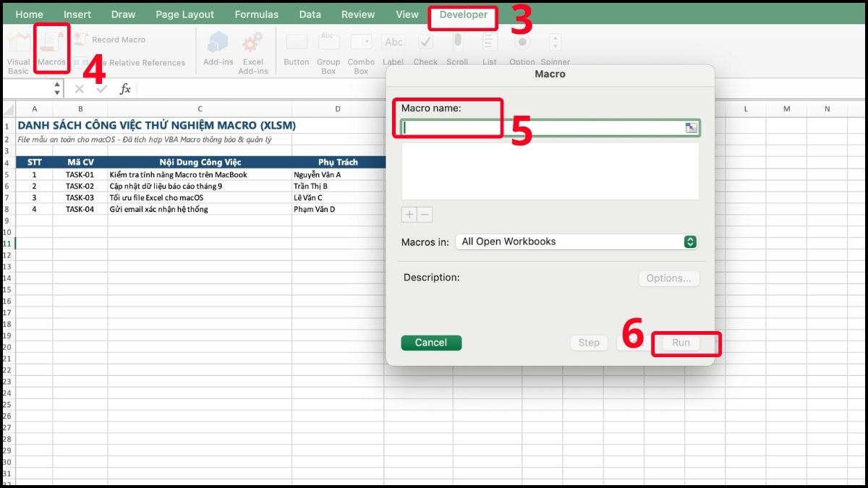
Task: Select row 11 header
Action: click(x=7, y=244)
